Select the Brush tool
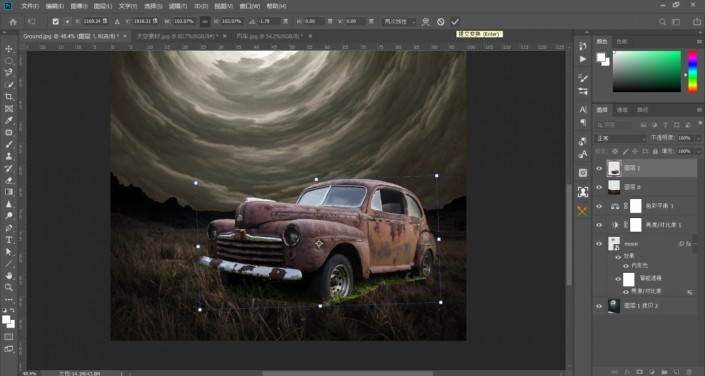This screenshot has width=705, height=376. click(9, 144)
